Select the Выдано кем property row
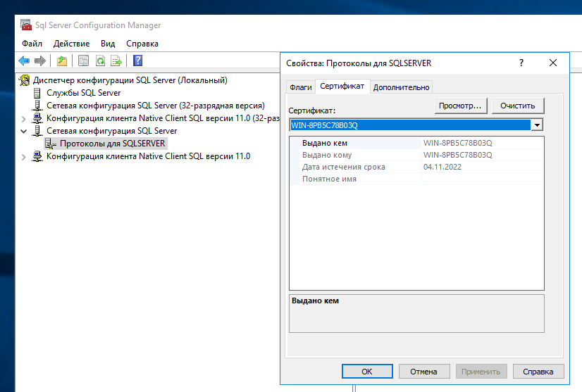Image resolution: width=582 pixels, height=392 pixels. pyautogui.click(x=416, y=143)
